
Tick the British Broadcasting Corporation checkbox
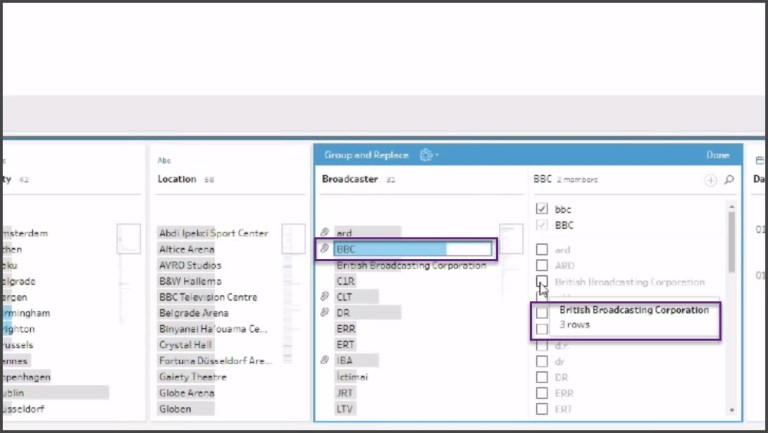point(542,282)
